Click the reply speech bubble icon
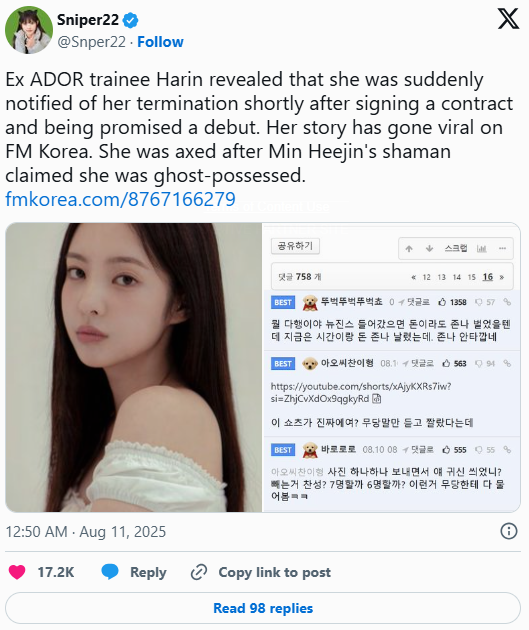 (x=110, y=572)
